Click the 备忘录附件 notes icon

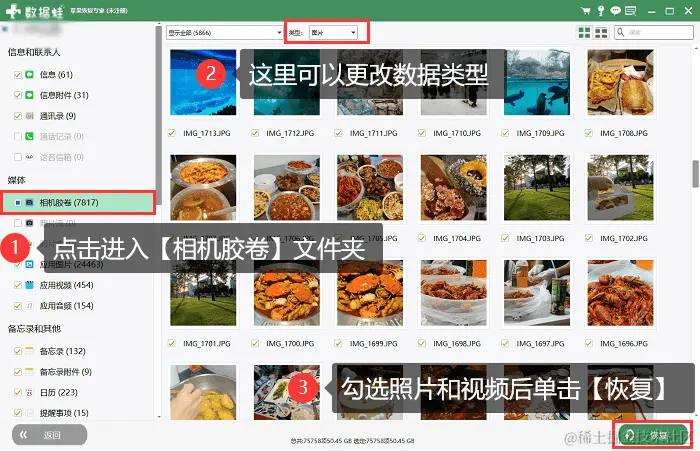pyautogui.click(x=29, y=372)
